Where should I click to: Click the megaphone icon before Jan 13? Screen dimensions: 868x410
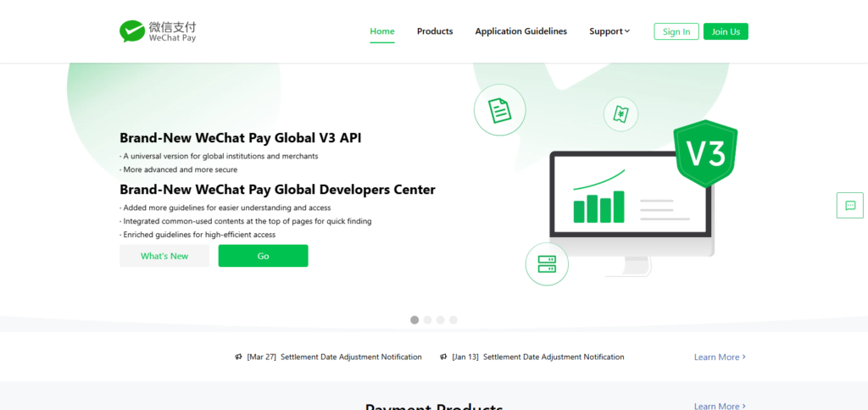(443, 357)
